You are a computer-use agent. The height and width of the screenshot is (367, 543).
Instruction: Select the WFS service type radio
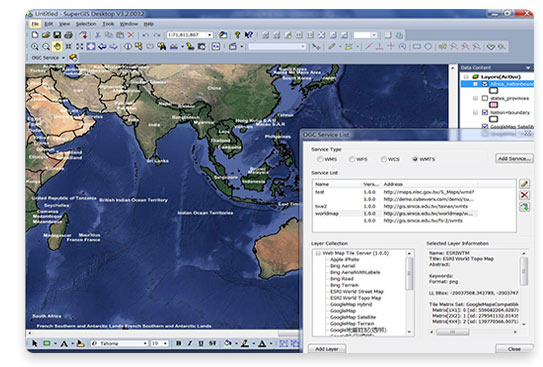click(352, 159)
